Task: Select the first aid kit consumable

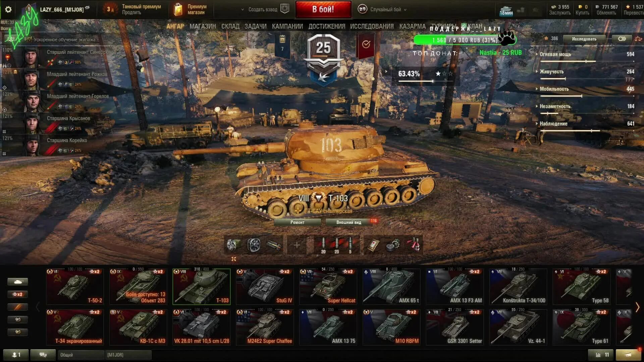Action: (x=373, y=245)
